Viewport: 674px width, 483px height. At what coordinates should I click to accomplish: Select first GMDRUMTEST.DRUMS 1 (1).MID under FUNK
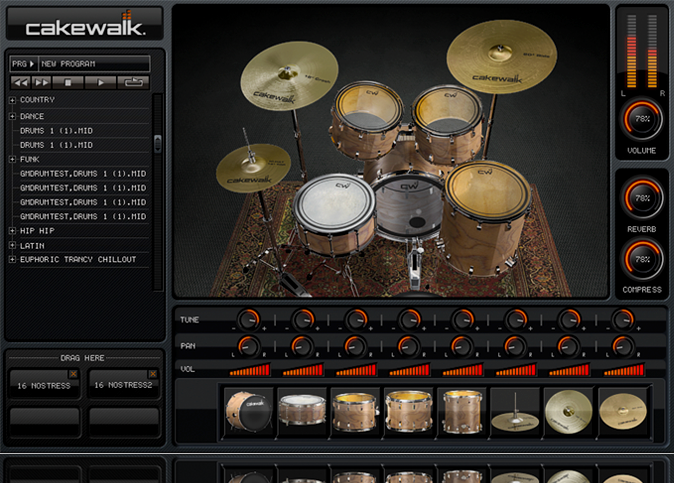83,174
